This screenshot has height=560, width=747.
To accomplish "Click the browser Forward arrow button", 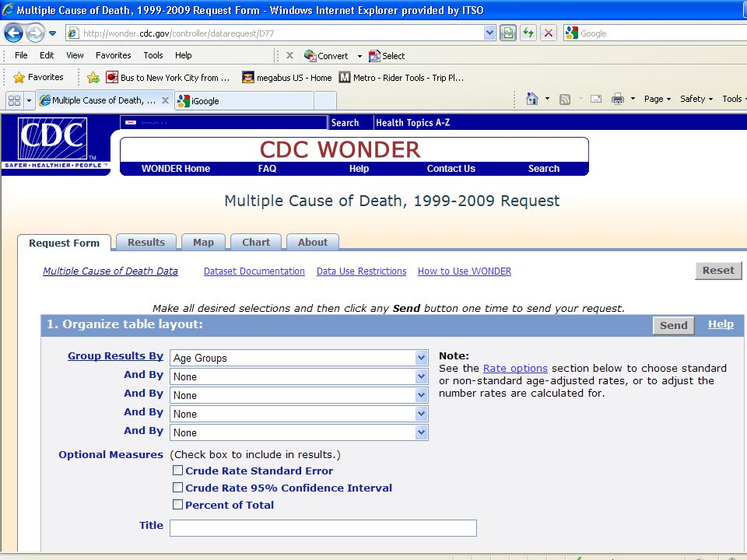I will point(35,33).
